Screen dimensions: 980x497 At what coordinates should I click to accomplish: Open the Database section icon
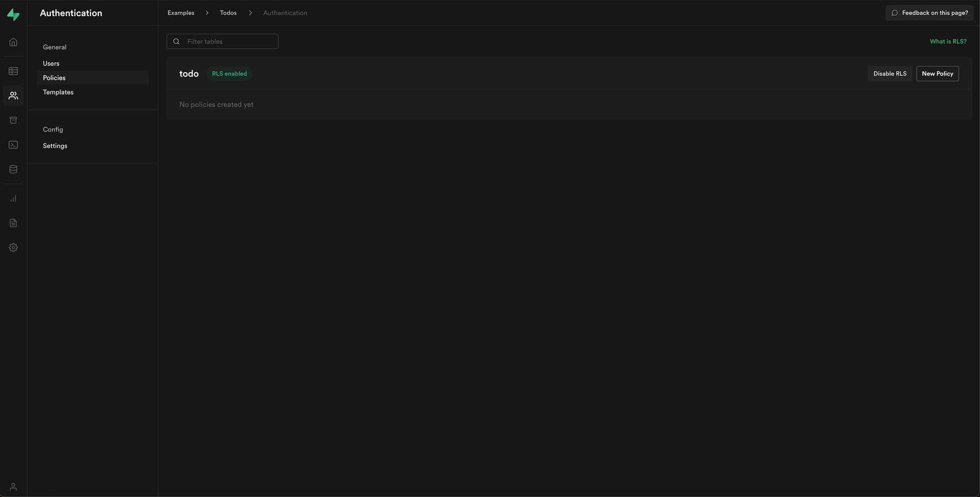click(x=13, y=169)
